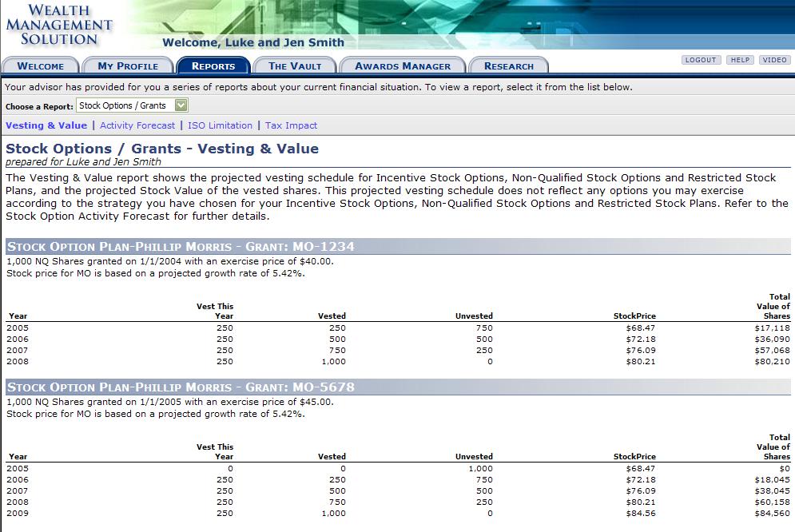The image size is (795, 532).
Task: Open Help from the top-right buttons
Action: 740,60
